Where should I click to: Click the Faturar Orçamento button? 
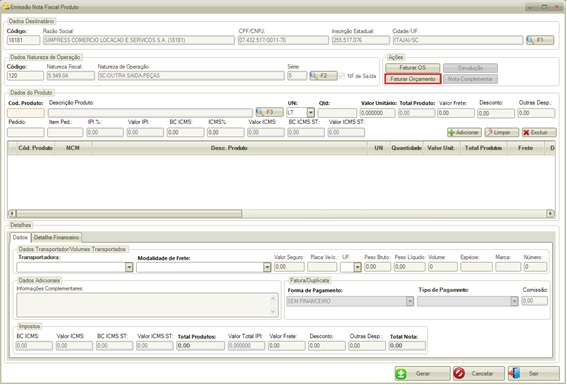[413, 79]
